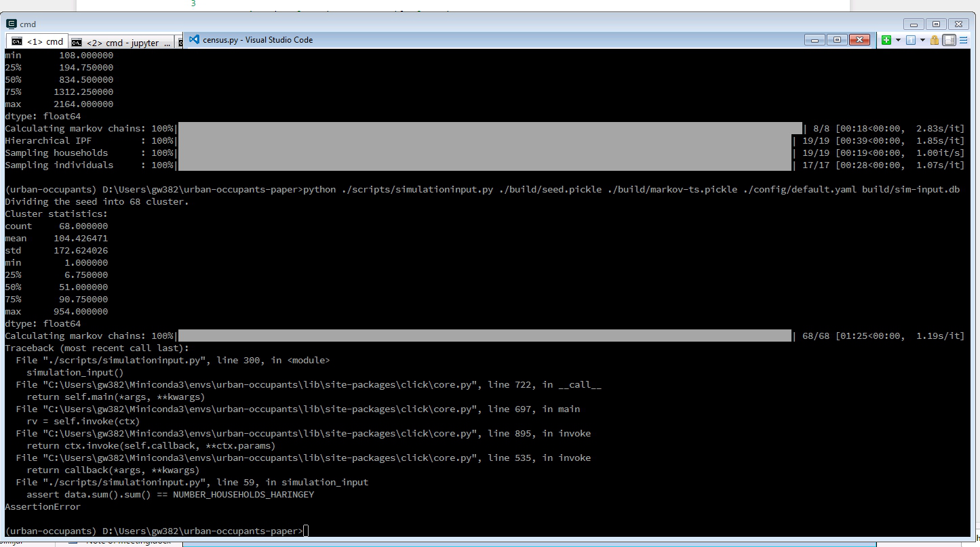
Task: Click 'rv = self.invoke(ctx)' line
Action: [83, 422]
